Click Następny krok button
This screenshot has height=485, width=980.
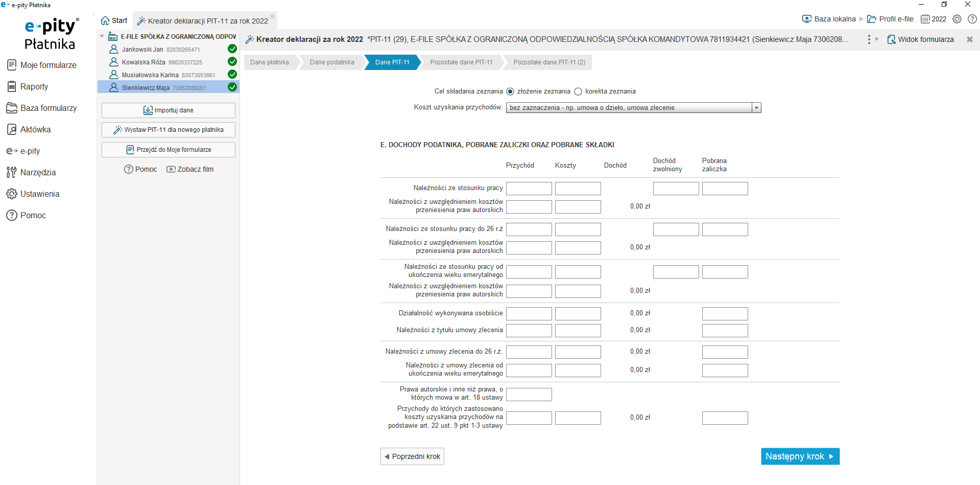800,456
